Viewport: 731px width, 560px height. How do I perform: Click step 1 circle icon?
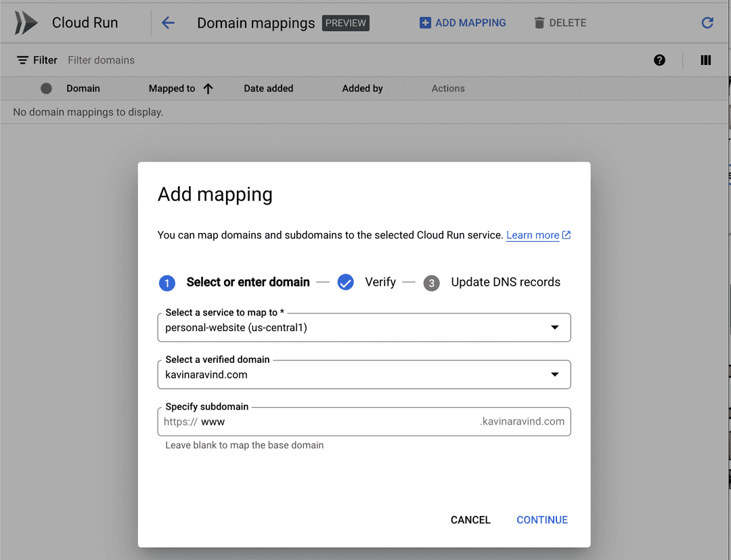point(167,283)
